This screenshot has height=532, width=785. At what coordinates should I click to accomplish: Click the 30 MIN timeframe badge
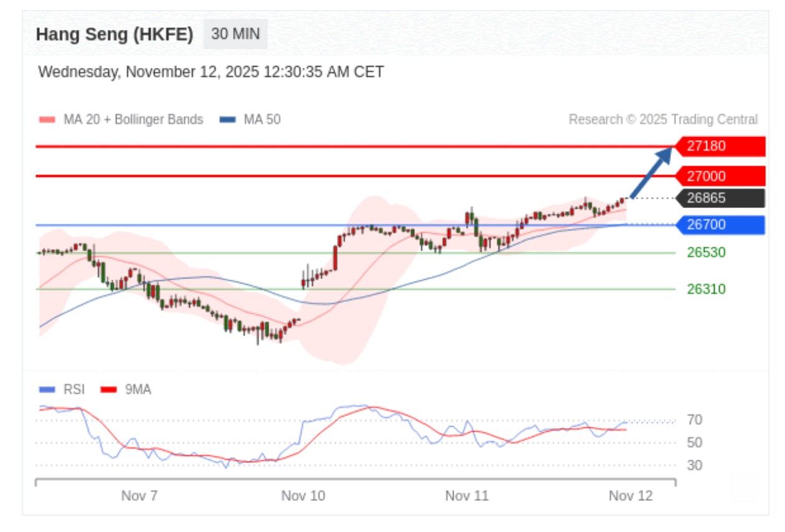pos(235,34)
